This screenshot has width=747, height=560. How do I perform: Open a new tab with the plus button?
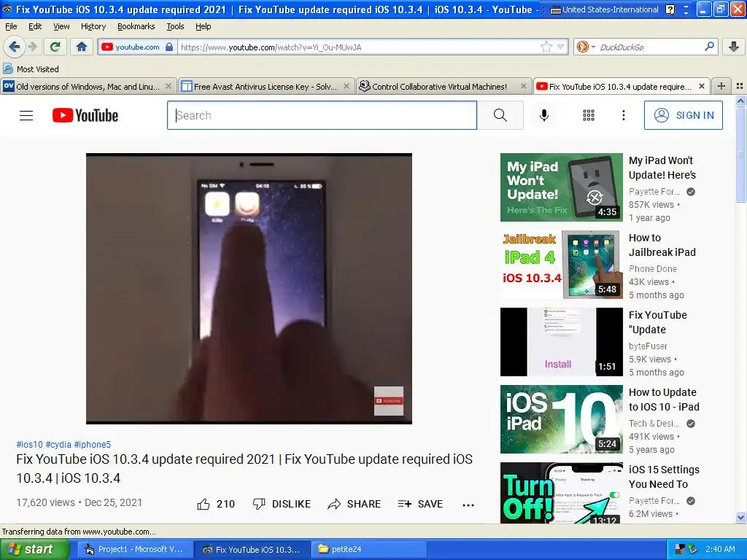click(721, 86)
